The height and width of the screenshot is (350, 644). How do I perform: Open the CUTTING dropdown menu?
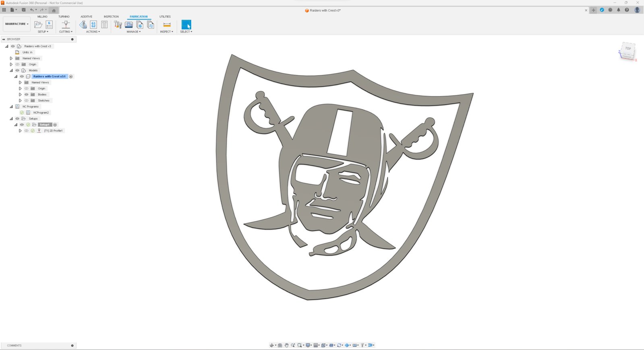point(66,32)
